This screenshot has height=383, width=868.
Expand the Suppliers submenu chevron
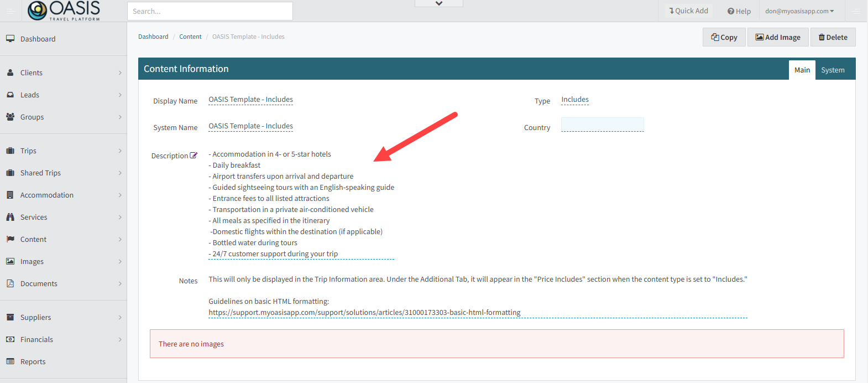(x=120, y=317)
